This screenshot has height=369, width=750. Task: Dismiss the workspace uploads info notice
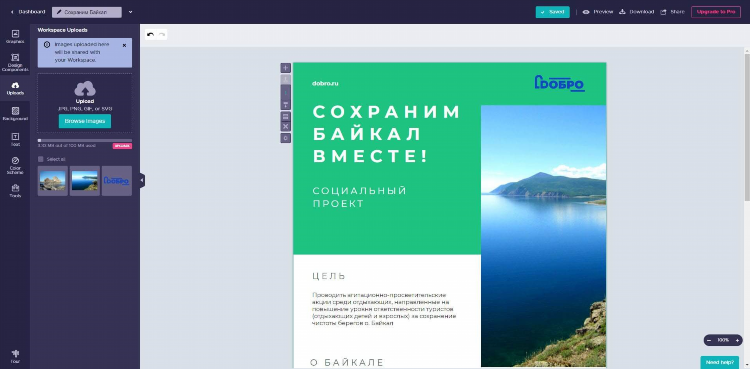[124, 45]
